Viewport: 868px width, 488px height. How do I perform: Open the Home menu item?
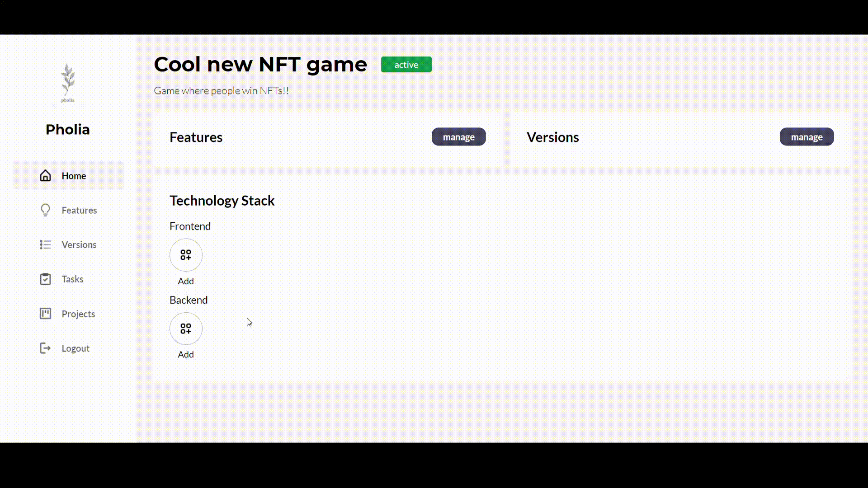tap(74, 176)
